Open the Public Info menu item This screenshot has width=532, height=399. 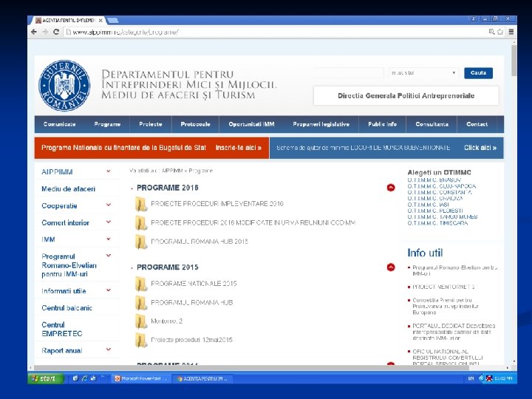(383, 124)
